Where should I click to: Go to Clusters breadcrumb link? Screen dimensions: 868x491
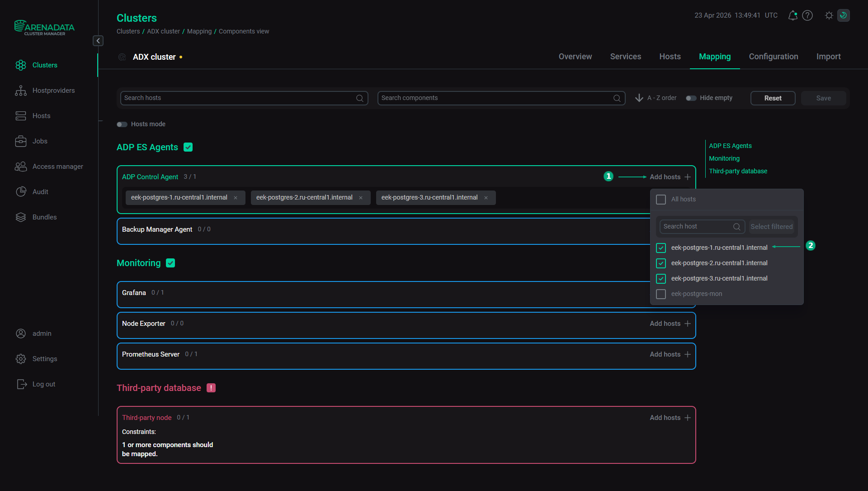[x=128, y=31]
